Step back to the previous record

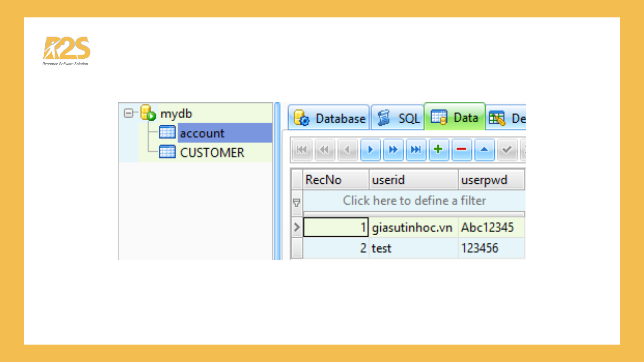click(x=347, y=150)
